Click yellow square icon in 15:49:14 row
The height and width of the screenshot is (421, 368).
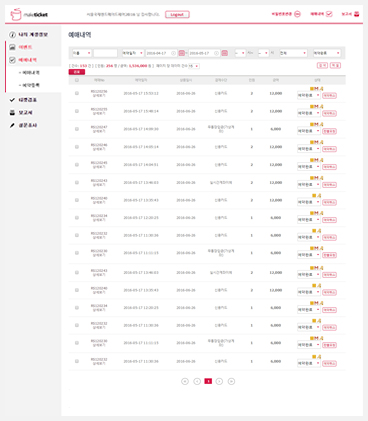coord(312,106)
